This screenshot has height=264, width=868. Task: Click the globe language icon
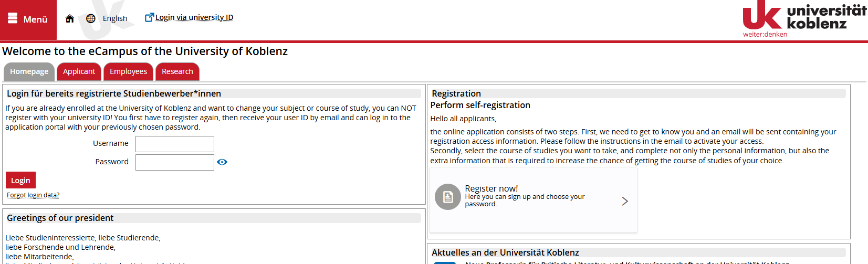[x=91, y=18]
